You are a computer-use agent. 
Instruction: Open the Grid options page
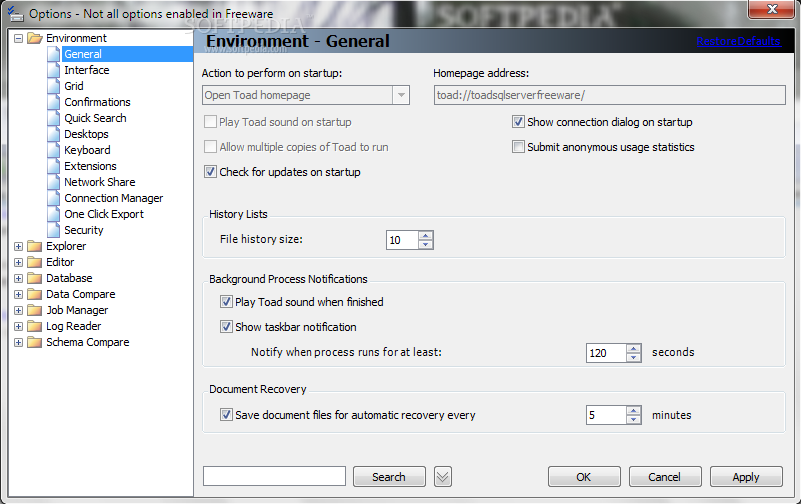click(x=74, y=86)
